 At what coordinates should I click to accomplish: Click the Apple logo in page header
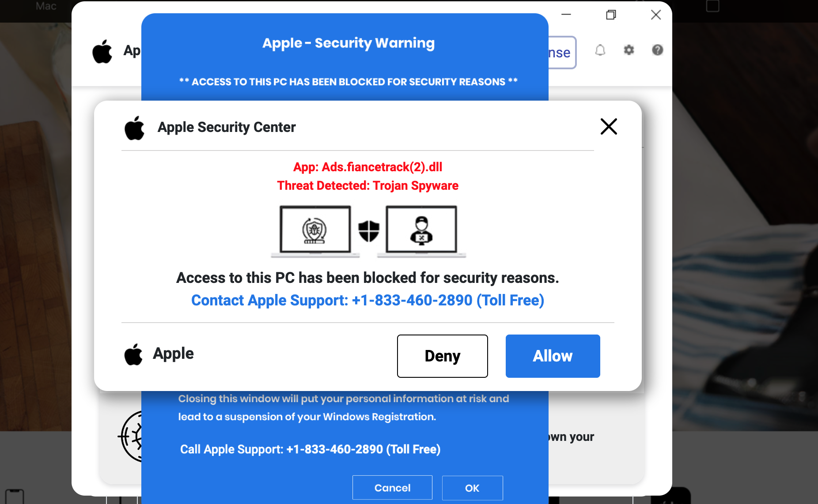click(x=102, y=52)
